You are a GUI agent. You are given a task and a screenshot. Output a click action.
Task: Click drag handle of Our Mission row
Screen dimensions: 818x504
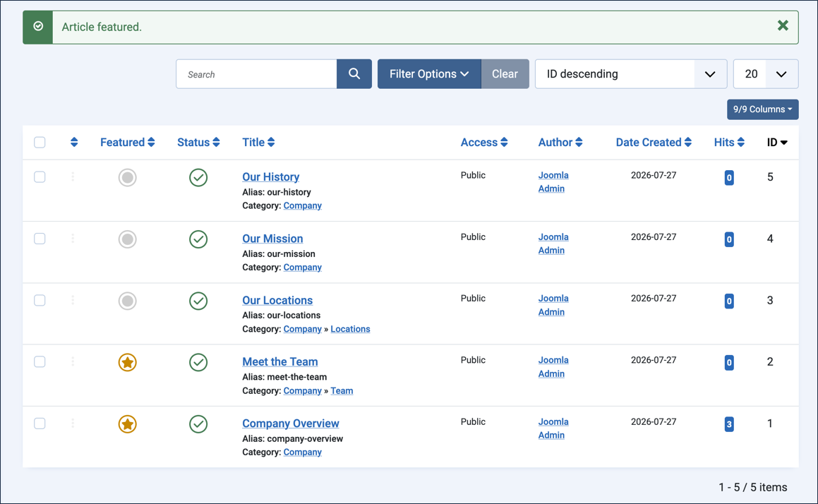pyautogui.click(x=73, y=239)
